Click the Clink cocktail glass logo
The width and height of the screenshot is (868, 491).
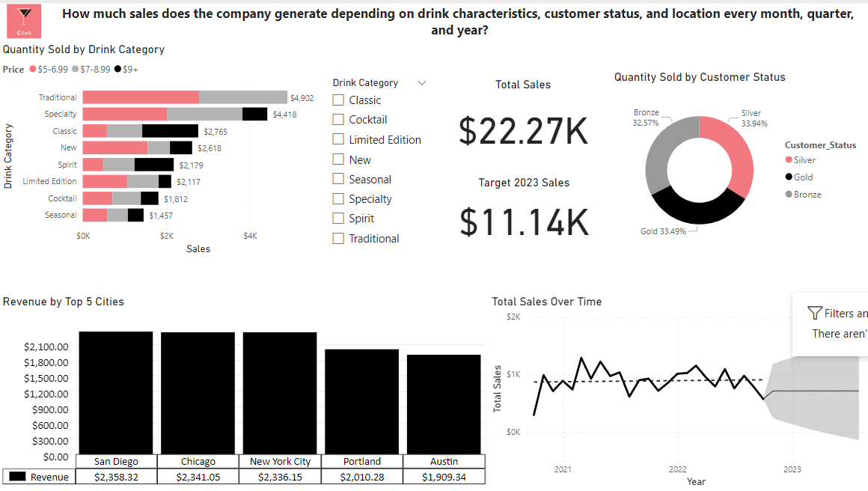coord(24,21)
